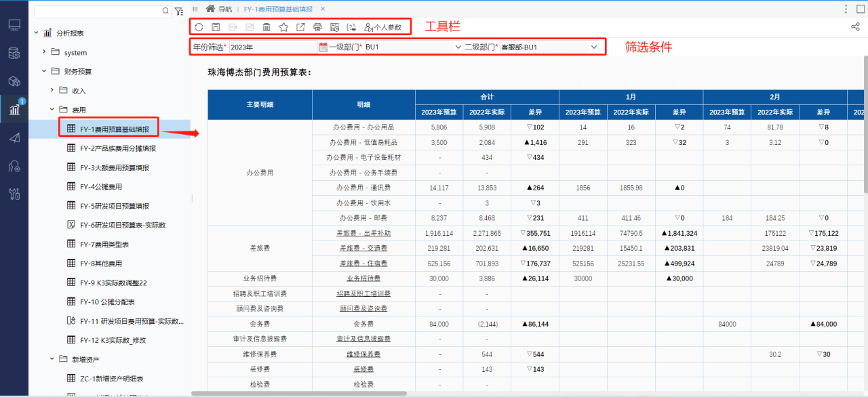Viewport: 868px width, 397px height.
Task: Click the refresh icon in the toolbar
Action: (199, 27)
